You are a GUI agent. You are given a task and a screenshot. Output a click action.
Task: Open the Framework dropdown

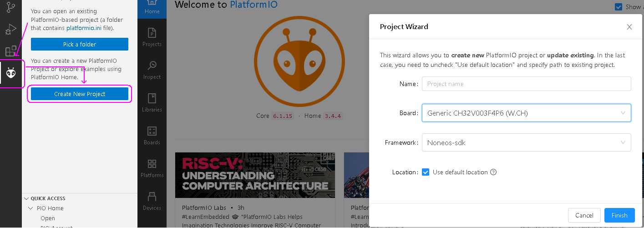point(526,142)
